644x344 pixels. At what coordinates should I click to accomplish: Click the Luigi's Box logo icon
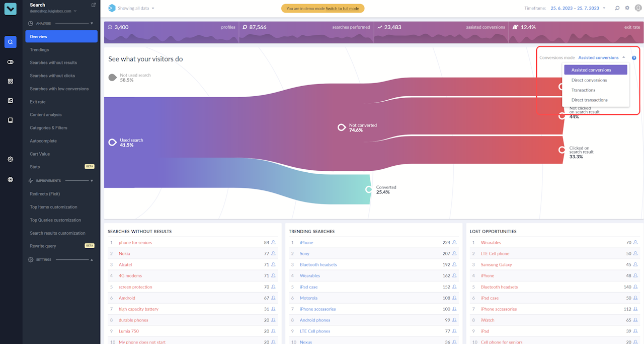(11, 9)
